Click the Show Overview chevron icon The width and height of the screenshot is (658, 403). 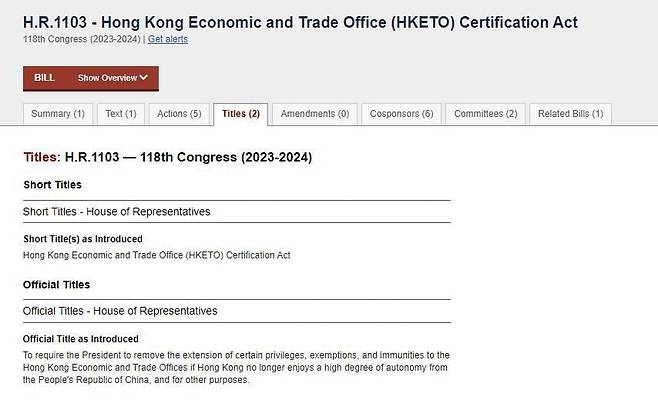144,78
